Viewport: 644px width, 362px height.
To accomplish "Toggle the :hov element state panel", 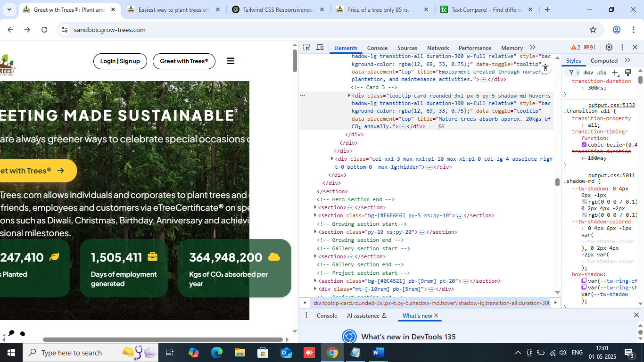I will tap(588, 73).
